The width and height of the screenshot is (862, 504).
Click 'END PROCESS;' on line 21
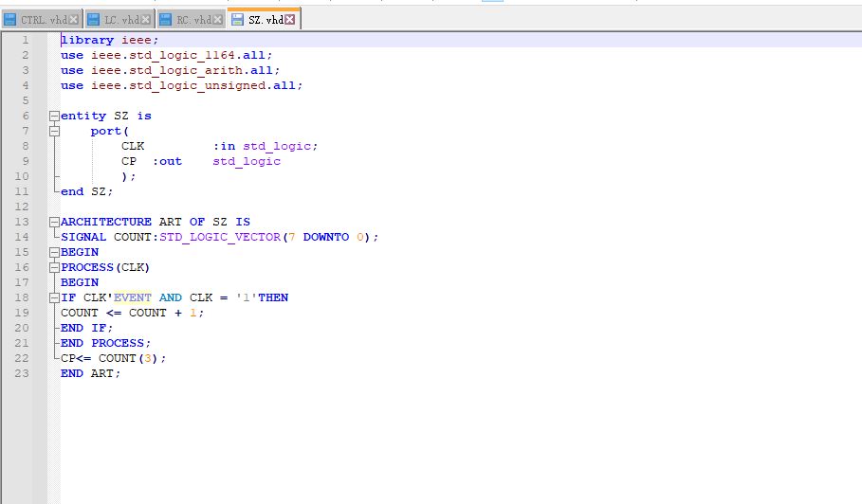pos(105,343)
